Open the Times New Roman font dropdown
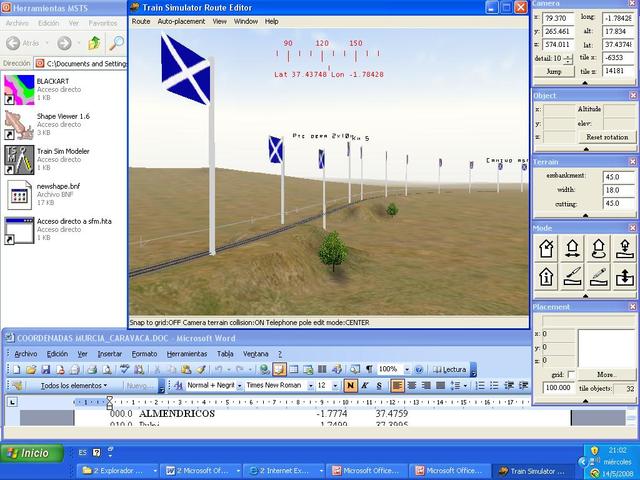 [309, 385]
